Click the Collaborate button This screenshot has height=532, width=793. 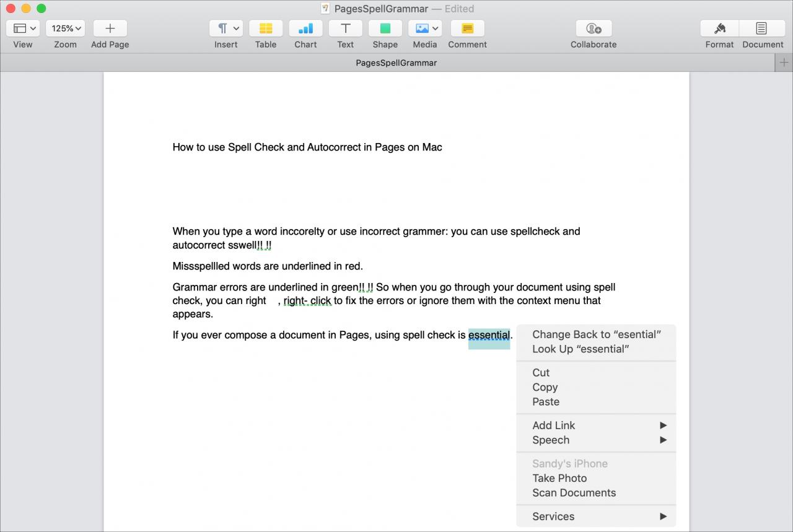pyautogui.click(x=594, y=28)
